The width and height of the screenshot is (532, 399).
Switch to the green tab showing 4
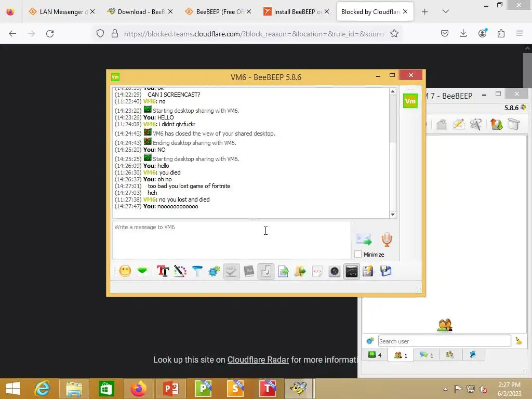375,355
